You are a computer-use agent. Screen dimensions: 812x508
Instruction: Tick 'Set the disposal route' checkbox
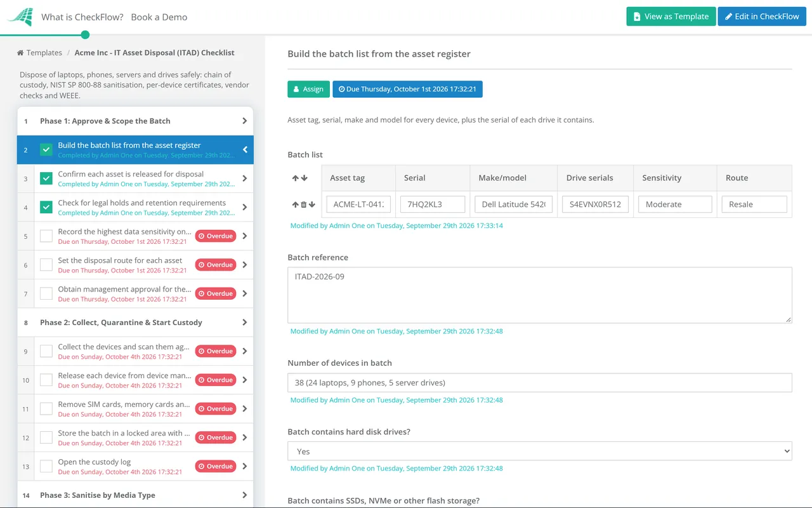[46, 265]
